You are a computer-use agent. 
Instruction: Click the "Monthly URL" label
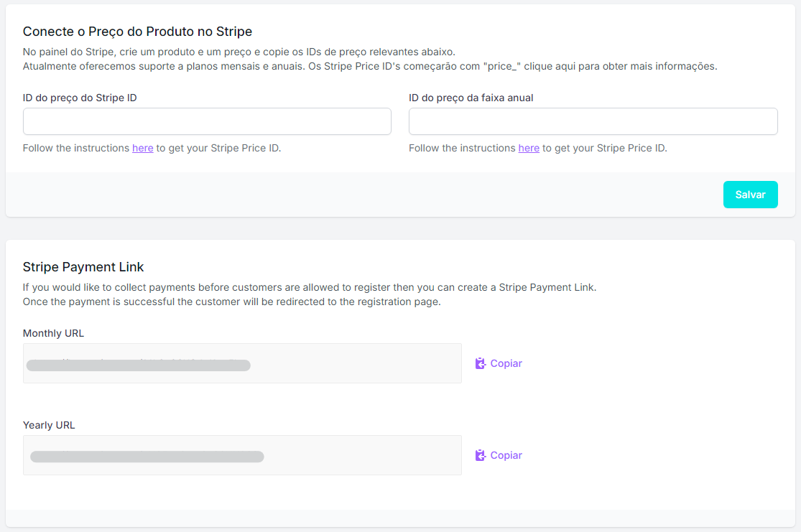click(53, 333)
